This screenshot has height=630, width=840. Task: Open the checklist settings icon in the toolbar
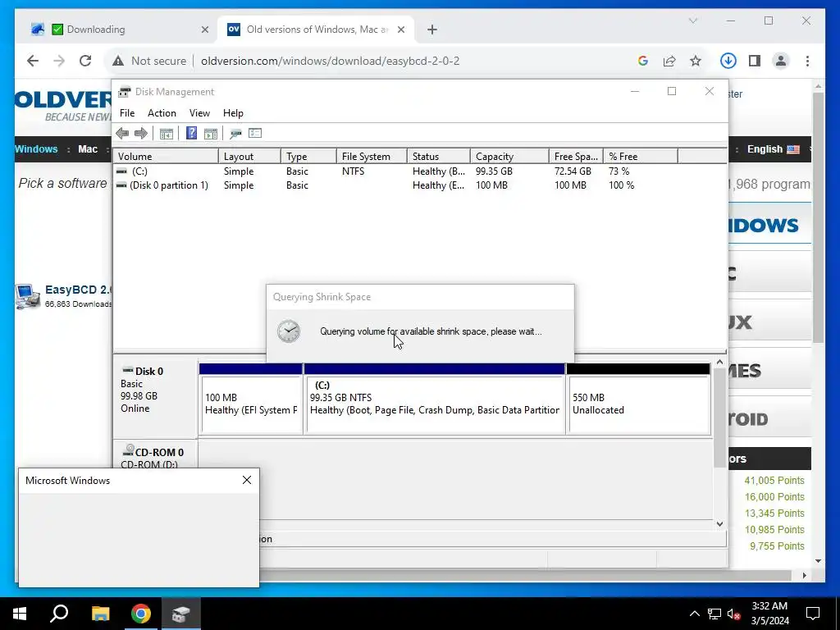tap(255, 134)
